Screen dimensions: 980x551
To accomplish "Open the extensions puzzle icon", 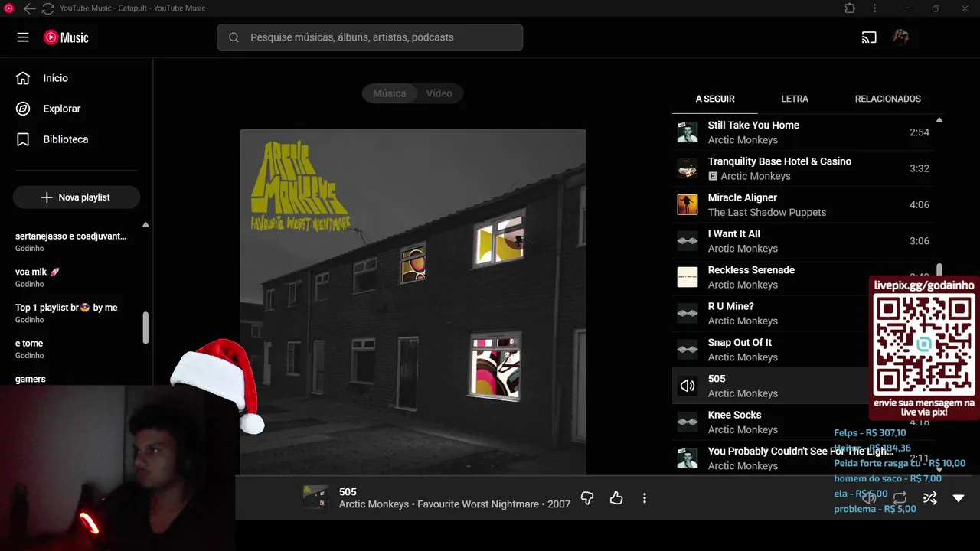I will (850, 8).
